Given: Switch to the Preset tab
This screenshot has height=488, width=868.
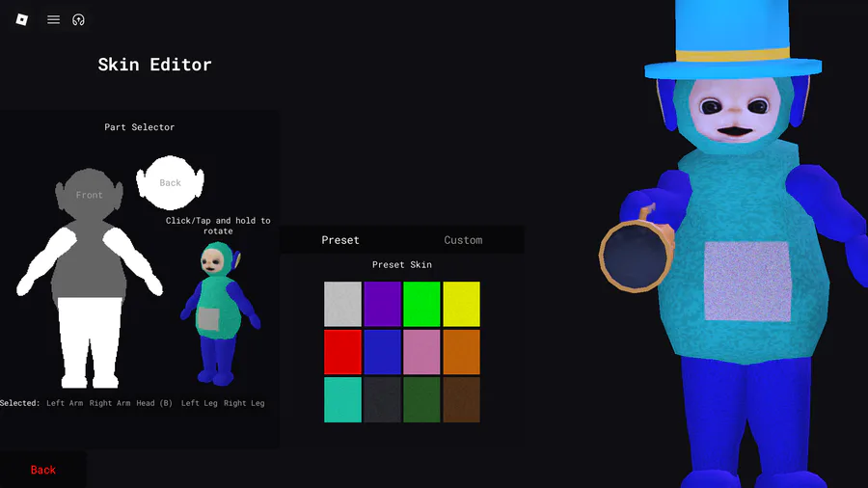Looking at the screenshot, I should coord(340,240).
